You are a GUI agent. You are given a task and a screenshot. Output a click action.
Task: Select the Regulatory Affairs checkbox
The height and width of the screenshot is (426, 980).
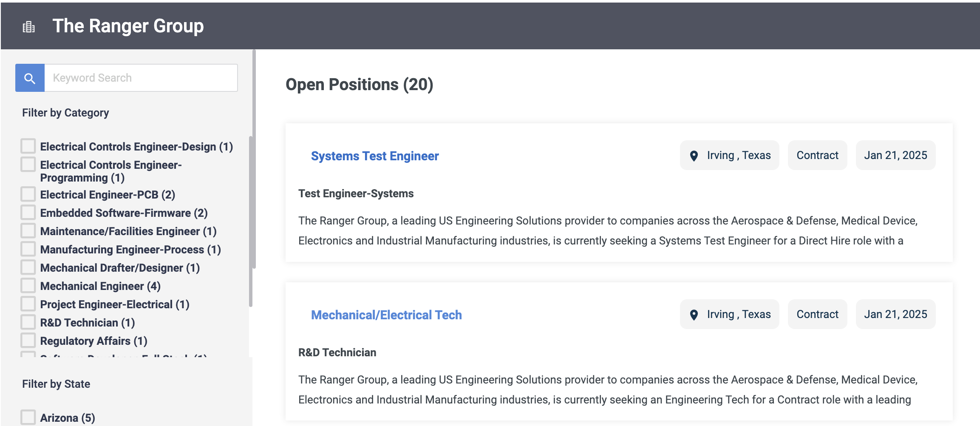pos(28,340)
